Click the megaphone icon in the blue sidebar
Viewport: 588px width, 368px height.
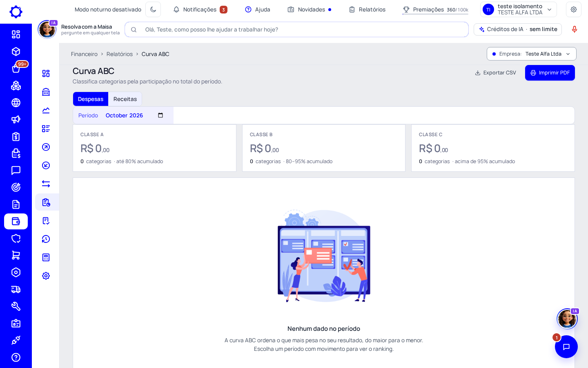tap(16, 119)
